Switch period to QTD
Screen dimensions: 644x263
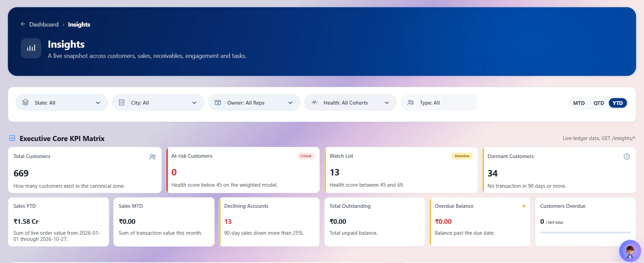599,103
